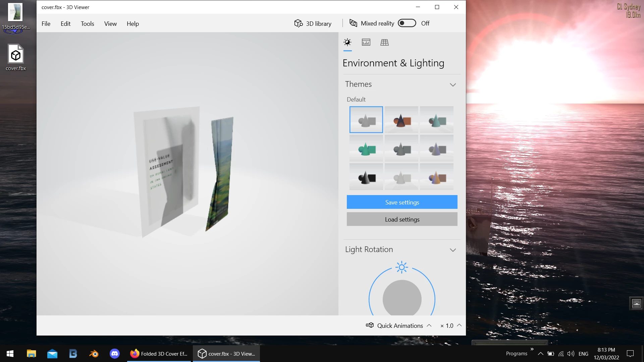The image size is (644, 362).
Task: Select the orange cone theme thumbnail
Action: tap(401, 120)
